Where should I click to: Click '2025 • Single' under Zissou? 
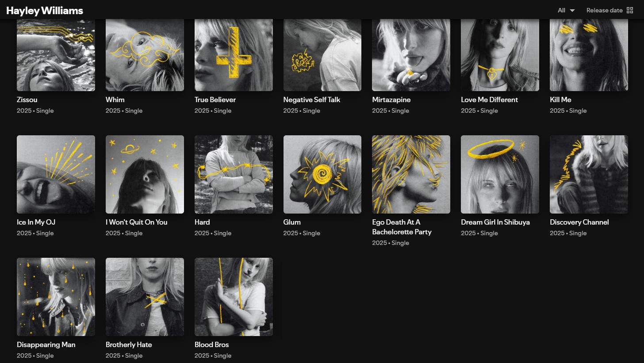click(35, 111)
